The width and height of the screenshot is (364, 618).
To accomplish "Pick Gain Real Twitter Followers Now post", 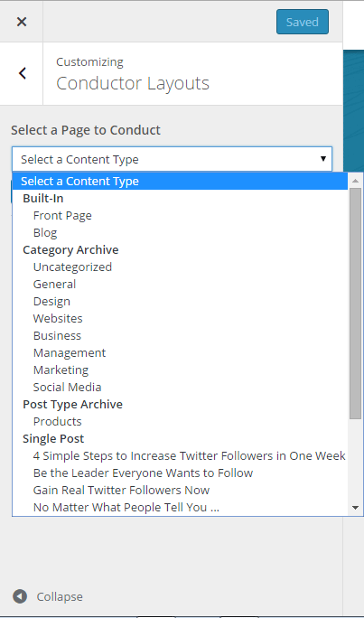I will (121, 491).
